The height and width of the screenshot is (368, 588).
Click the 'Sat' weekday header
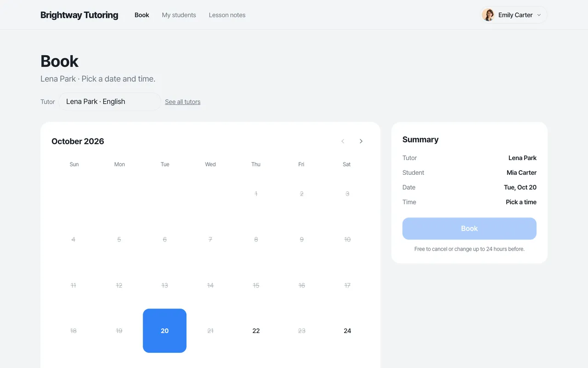(347, 164)
